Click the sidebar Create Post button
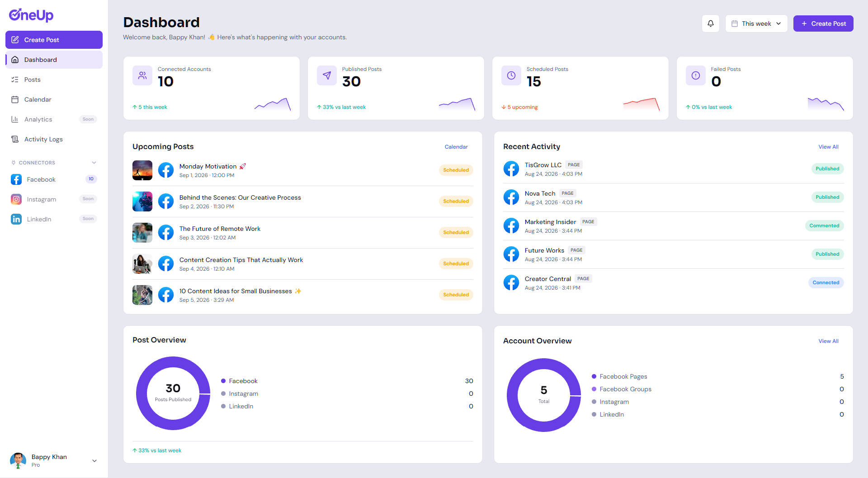The image size is (868, 478). tap(54, 40)
